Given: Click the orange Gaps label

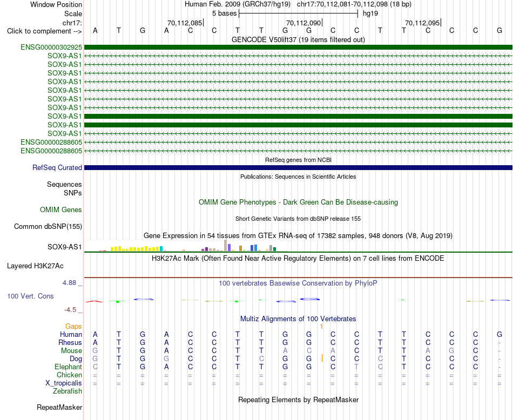Looking at the screenshot, I should click(x=73, y=326).
